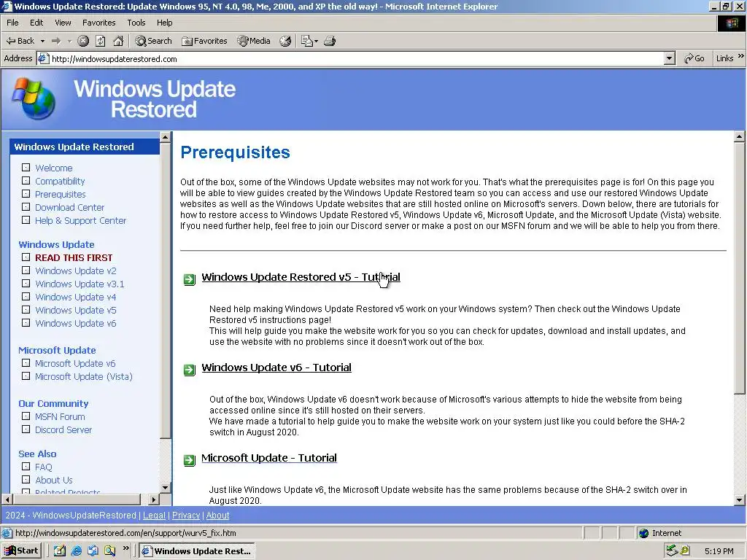Click the Mail icon in toolbar

click(306, 41)
